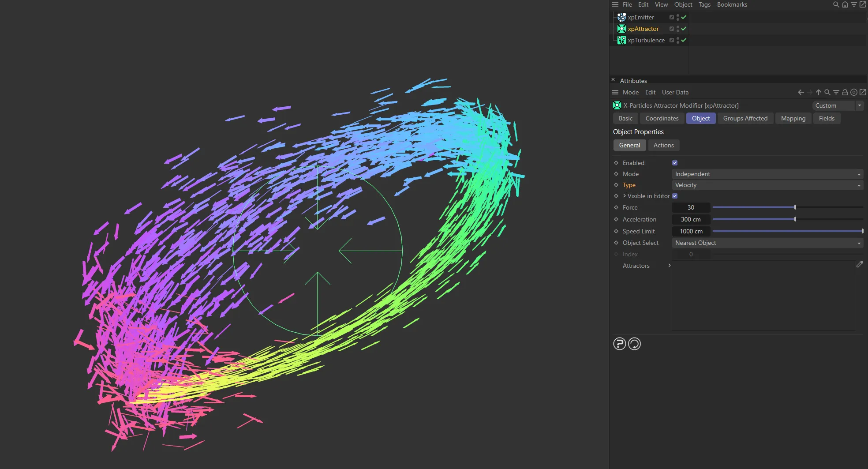The image size is (868, 469).
Task: Click the lock icon in the Attributes toolbar
Action: (845, 92)
